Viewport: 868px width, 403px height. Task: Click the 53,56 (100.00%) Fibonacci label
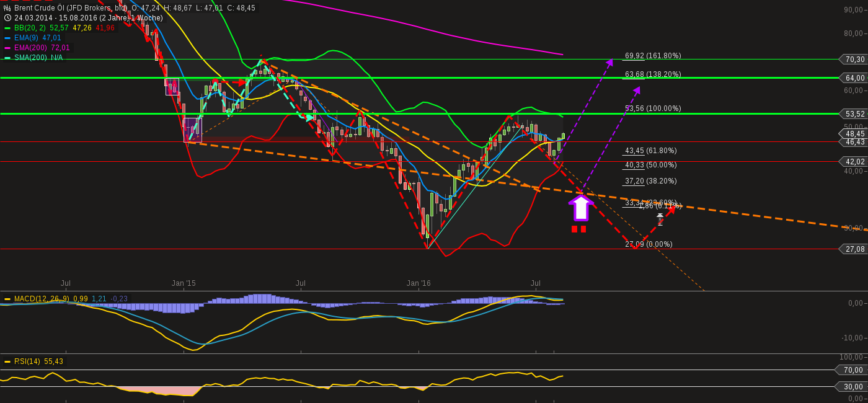pos(653,108)
